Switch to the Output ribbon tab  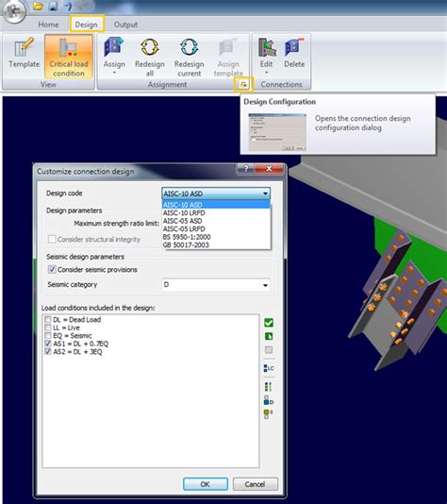pyautogui.click(x=125, y=25)
